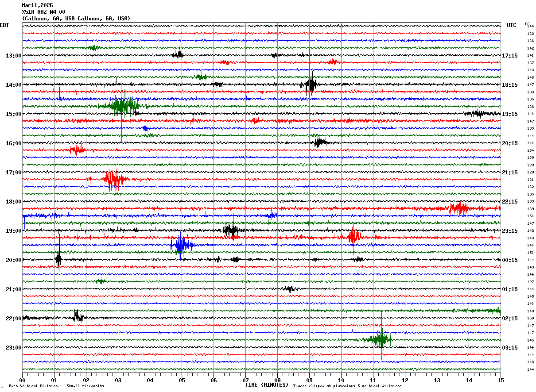Select the 15:00 EDT time label
Image resolution: width=536 pixels, height=392 pixels.
14,114
